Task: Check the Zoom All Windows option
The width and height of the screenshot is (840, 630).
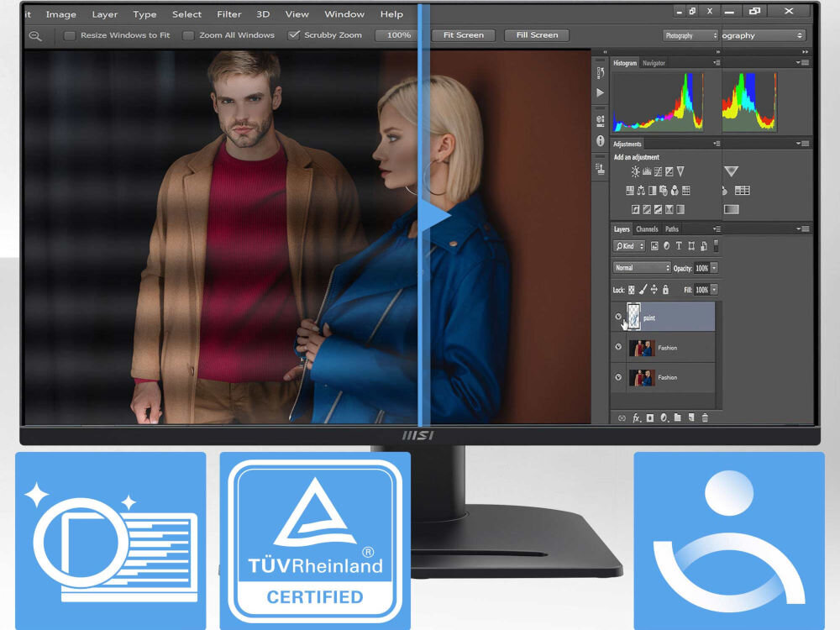Action: point(188,35)
